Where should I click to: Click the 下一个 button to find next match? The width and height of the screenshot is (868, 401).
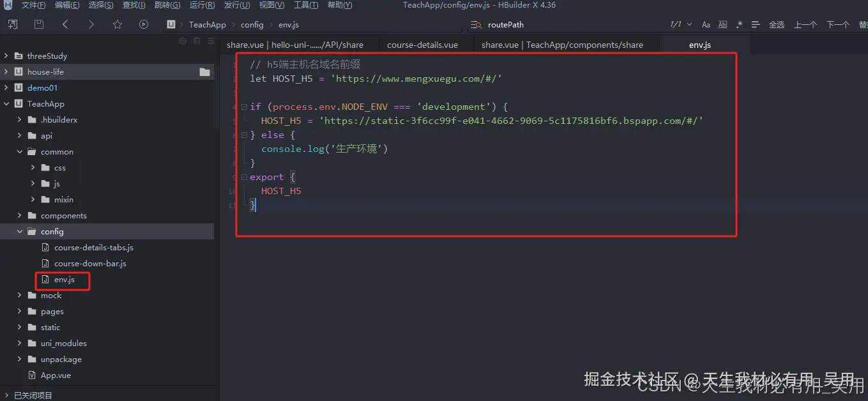pos(837,24)
